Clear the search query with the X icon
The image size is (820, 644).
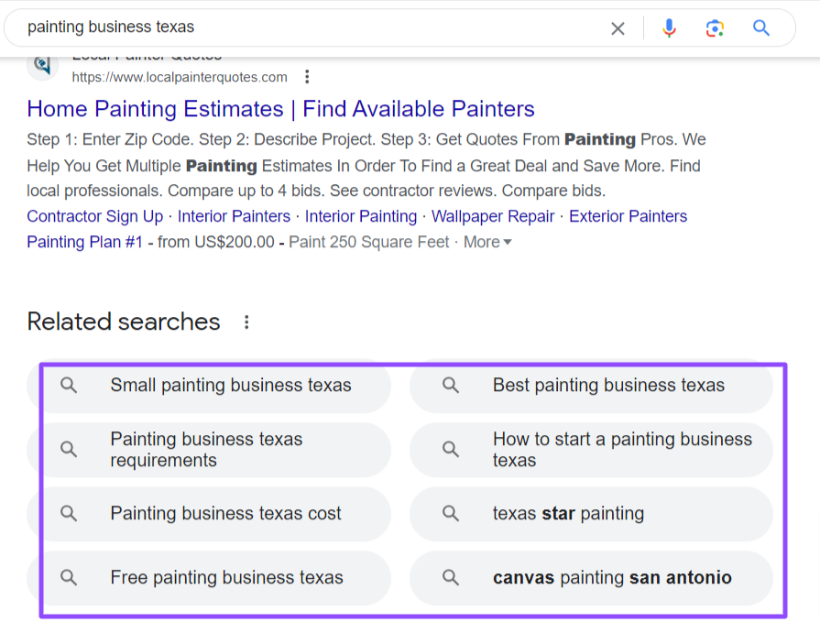[x=618, y=28]
